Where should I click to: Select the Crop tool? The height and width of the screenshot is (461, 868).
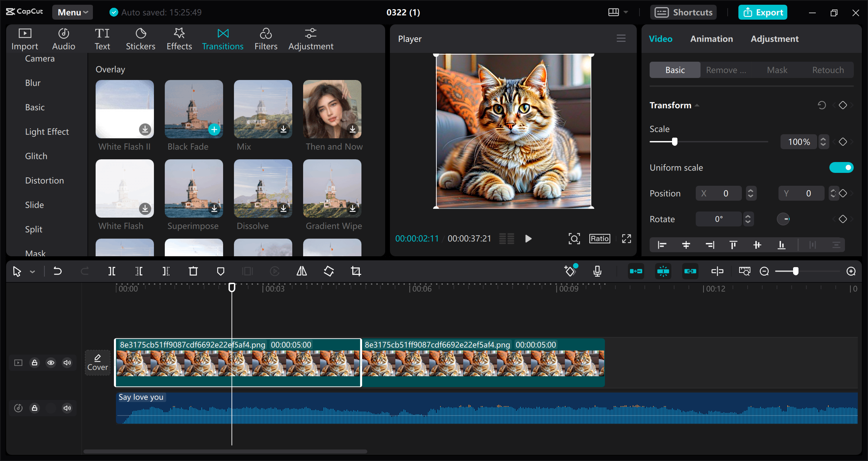355,271
